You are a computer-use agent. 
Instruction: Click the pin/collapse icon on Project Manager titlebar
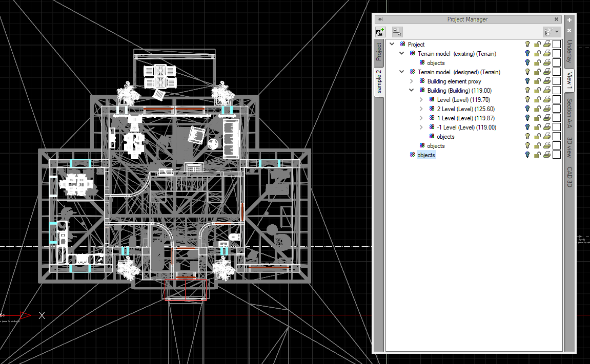pyautogui.click(x=380, y=19)
